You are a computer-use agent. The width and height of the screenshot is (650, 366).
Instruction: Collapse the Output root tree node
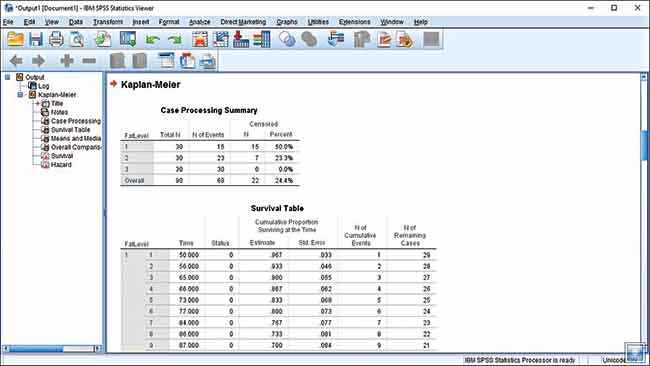coord(7,77)
